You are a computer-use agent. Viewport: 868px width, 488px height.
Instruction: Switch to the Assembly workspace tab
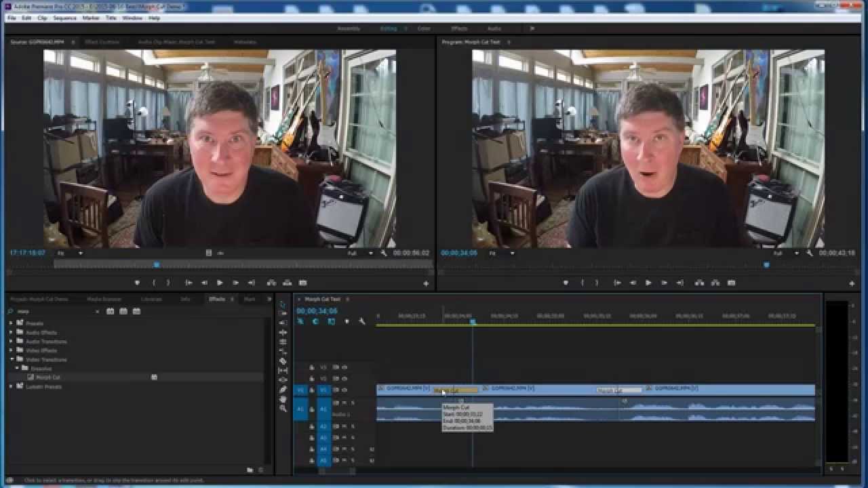pos(349,28)
